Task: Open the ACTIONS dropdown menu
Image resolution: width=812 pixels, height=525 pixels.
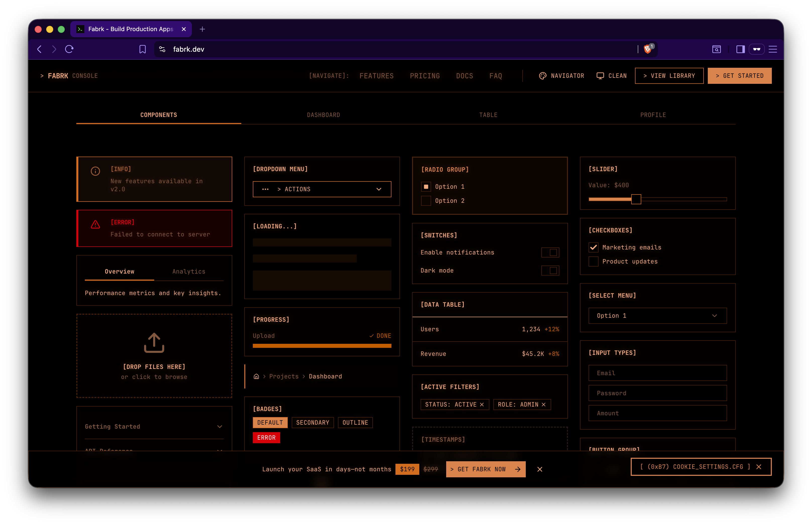Action: (x=322, y=189)
